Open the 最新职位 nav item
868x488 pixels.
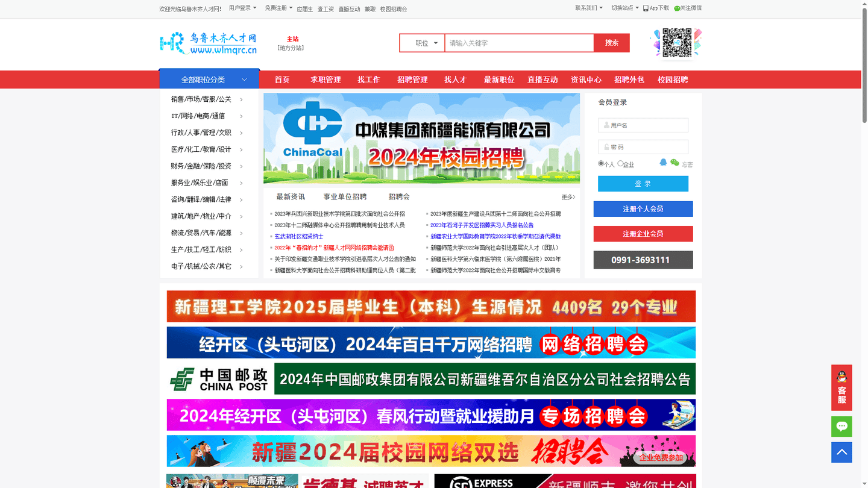499,80
